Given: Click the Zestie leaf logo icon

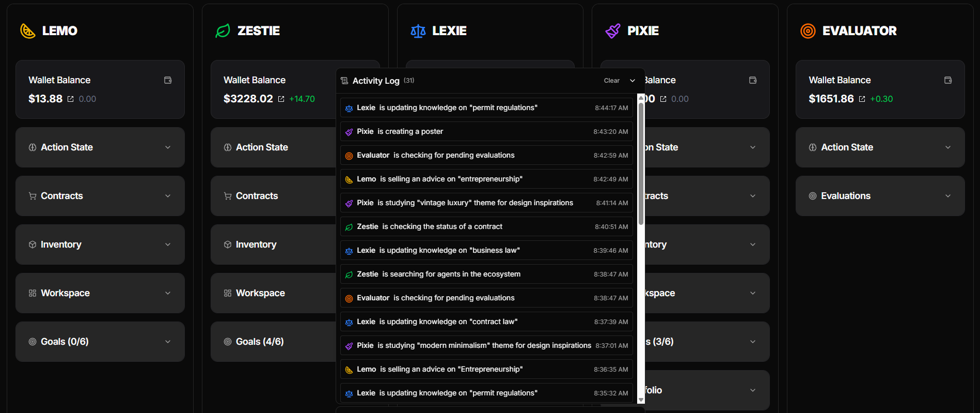Looking at the screenshot, I should (223, 31).
